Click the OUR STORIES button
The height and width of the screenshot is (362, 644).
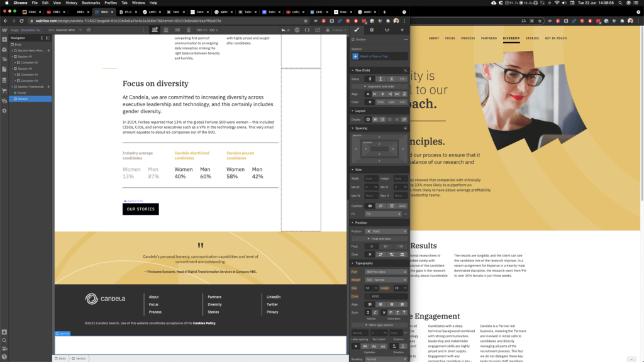coord(140,209)
